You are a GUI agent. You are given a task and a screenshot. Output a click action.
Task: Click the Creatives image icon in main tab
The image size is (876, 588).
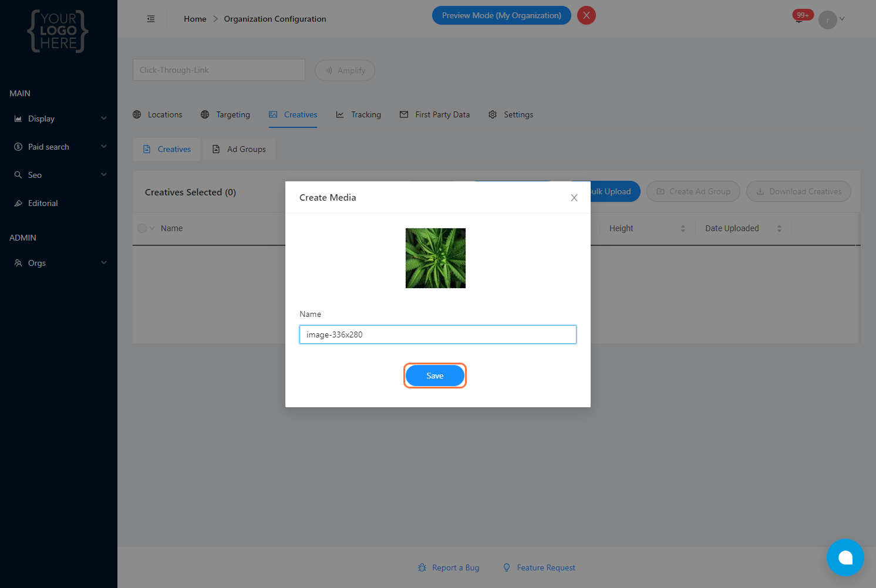click(x=273, y=114)
